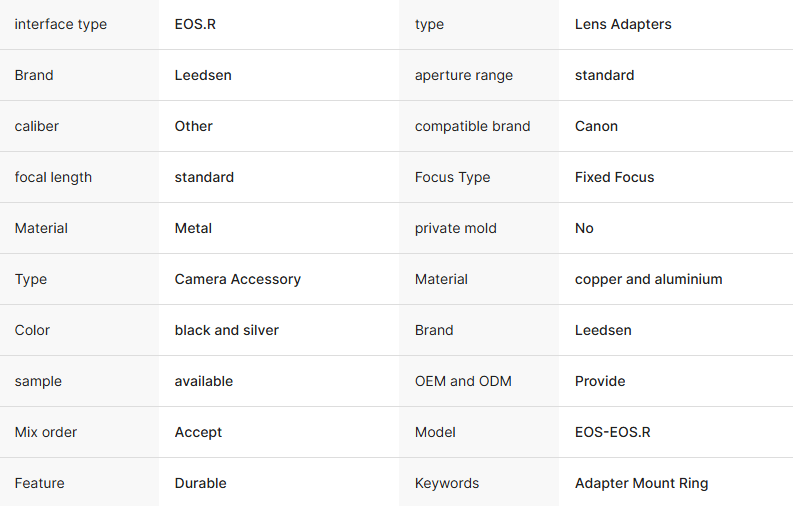Select the 'copper and aluminium' material value
This screenshot has height=506, width=793.
pyautogui.click(x=648, y=279)
